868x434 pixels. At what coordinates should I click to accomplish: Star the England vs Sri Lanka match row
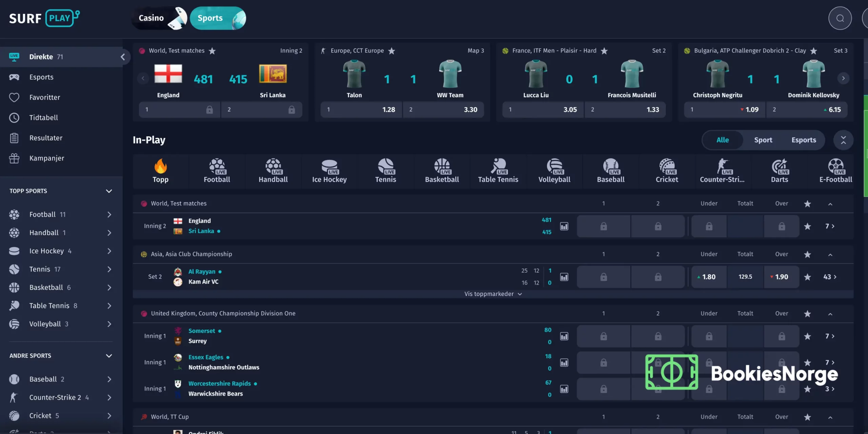pyautogui.click(x=808, y=226)
